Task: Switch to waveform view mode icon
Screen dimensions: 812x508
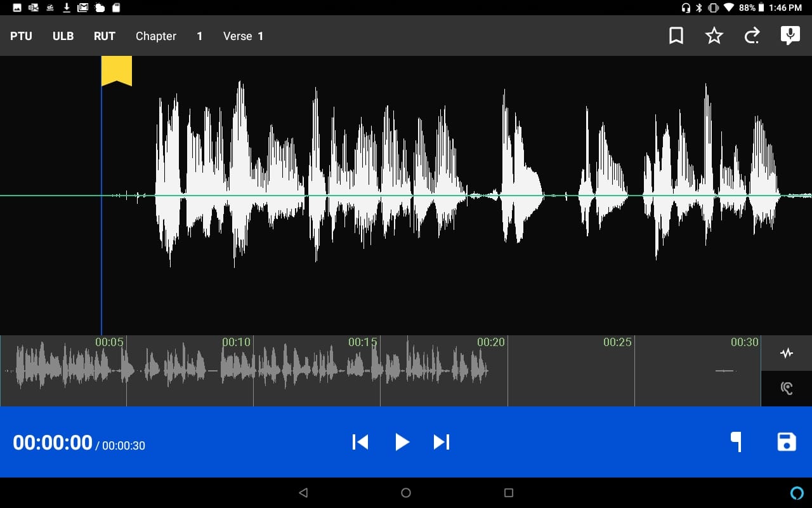Action: coord(787,353)
